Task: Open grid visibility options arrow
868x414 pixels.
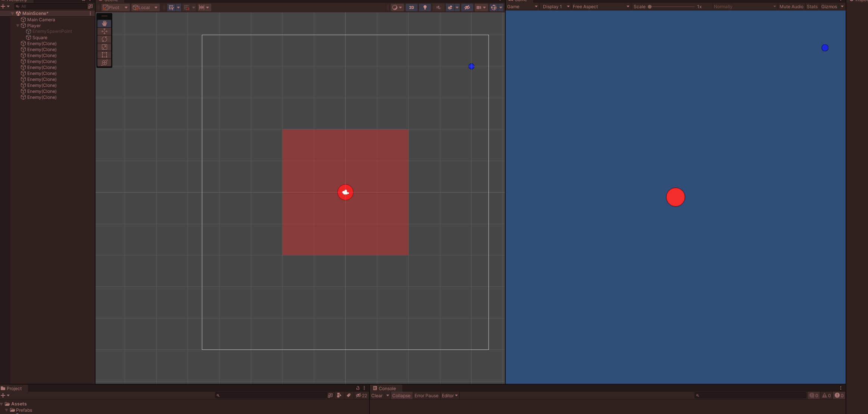Action: coord(178,7)
